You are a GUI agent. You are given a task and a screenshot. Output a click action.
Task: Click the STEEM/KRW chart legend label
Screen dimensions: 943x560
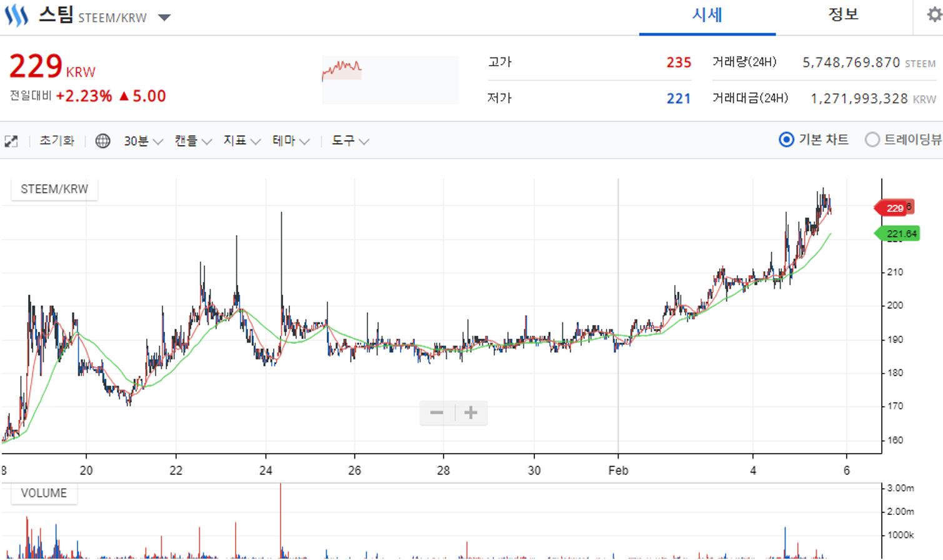click(x=54, y=189)
